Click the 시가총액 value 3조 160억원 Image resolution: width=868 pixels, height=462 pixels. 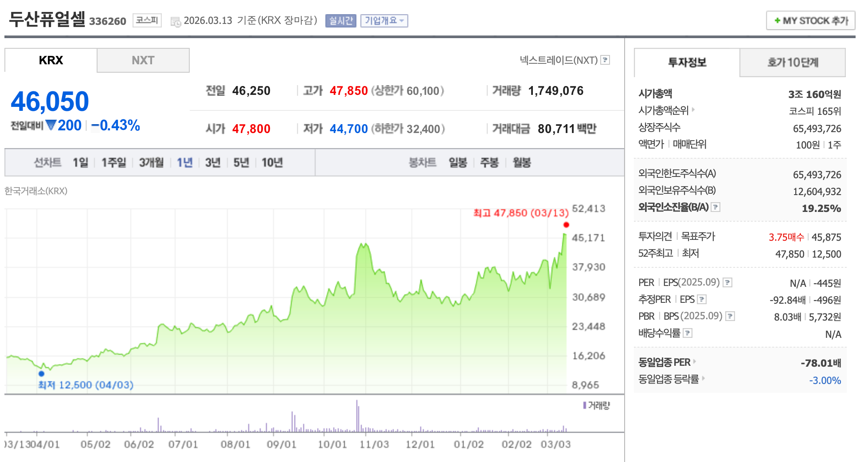(815, 94)
